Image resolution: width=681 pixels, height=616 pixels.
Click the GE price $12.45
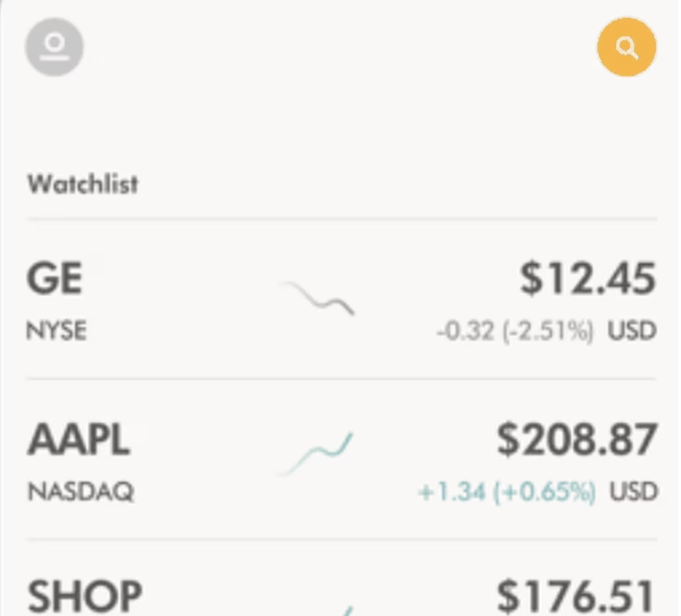tap(588, 278)
